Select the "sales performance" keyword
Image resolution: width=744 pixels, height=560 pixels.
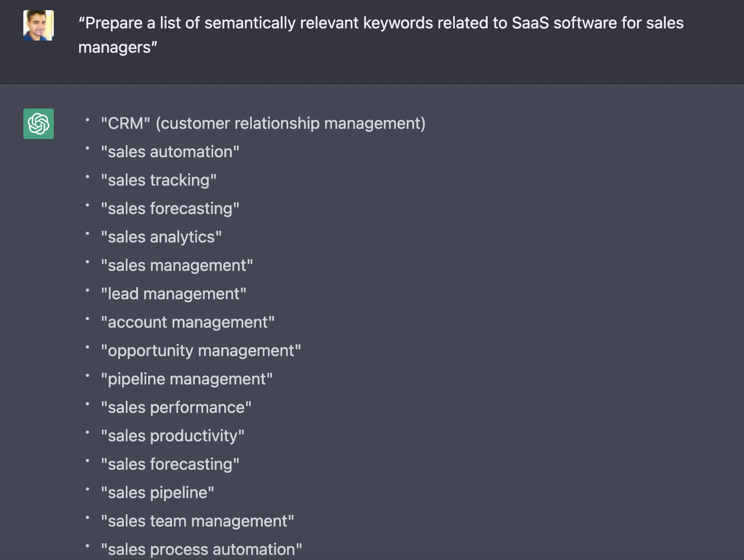point(176,407)
